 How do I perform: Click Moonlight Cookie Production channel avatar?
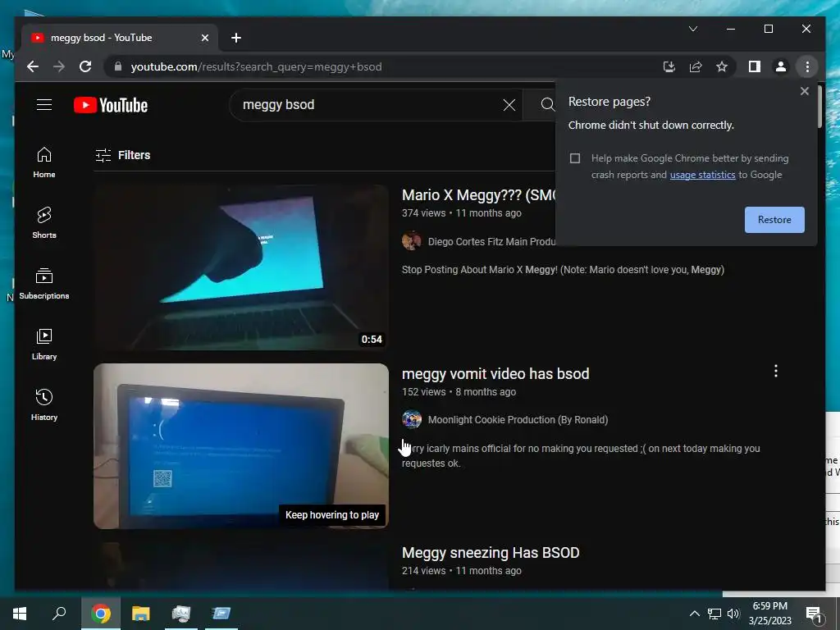tap(412, 419)
